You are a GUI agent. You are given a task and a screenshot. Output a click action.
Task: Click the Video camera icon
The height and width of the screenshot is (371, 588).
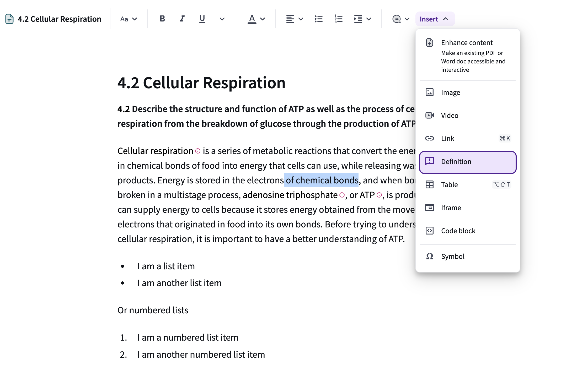pyautogui.click(x=430, y=115)
